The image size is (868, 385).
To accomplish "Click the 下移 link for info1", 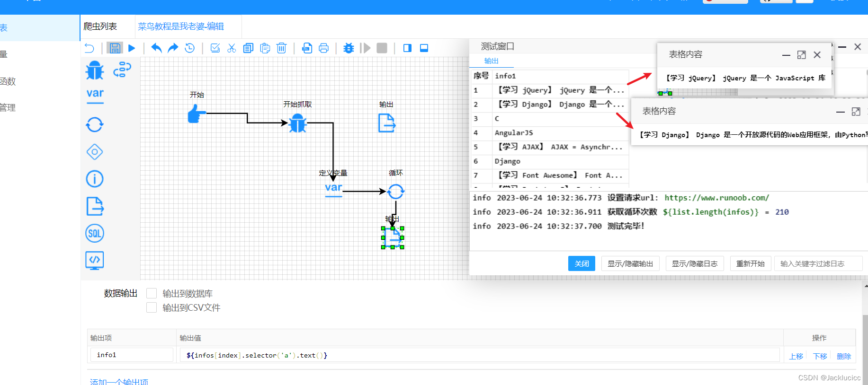I will 820,356.
